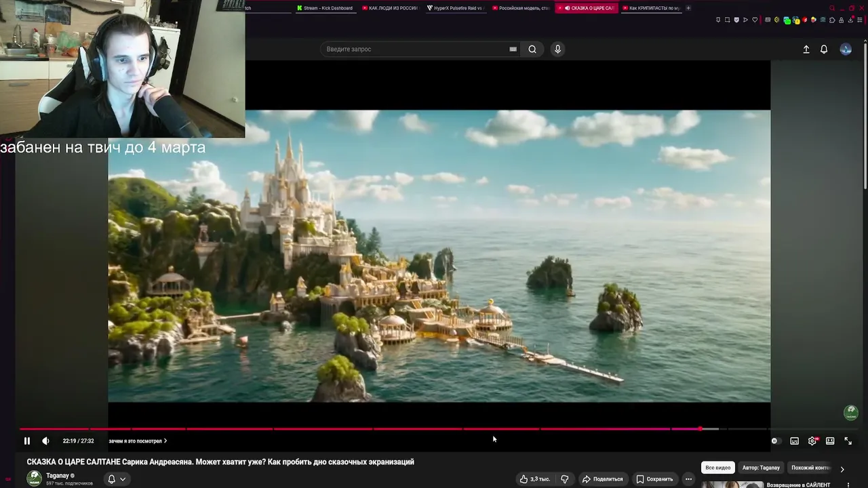Open chapter 'зачем я это посмотрел'

138,441
